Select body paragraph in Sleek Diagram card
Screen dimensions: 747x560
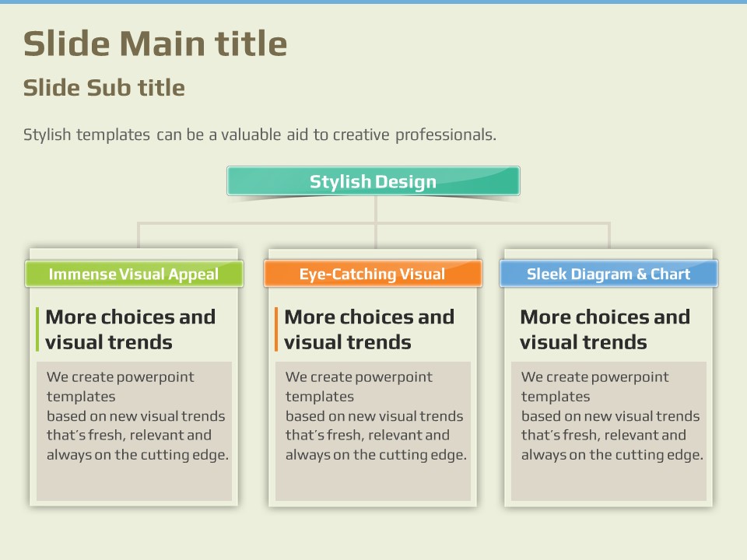(x=612, y=416)
